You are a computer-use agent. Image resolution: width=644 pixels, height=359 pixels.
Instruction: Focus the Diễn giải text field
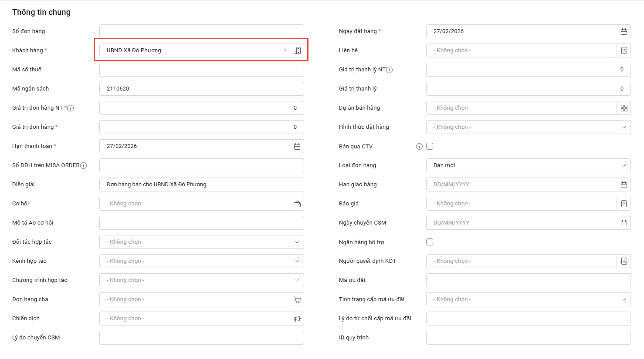[x=201, y=185]
